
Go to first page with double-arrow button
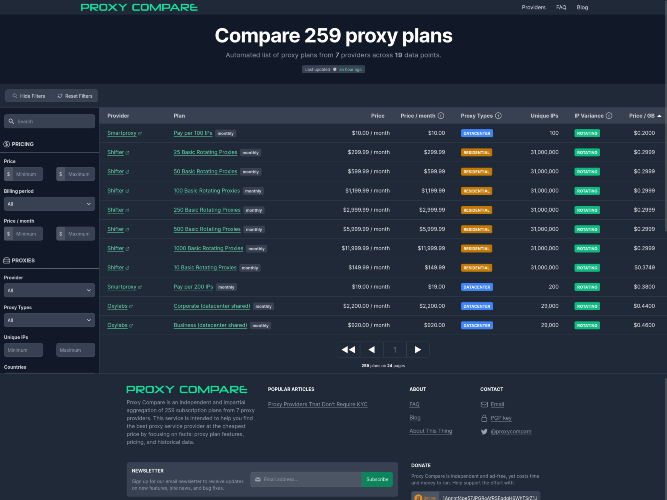point(348,350)
